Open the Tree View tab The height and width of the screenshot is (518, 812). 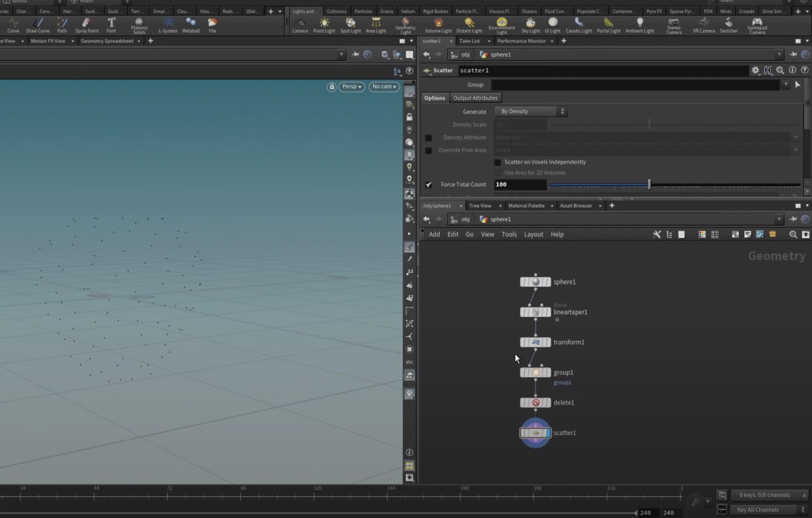click(x=480, y=206)
